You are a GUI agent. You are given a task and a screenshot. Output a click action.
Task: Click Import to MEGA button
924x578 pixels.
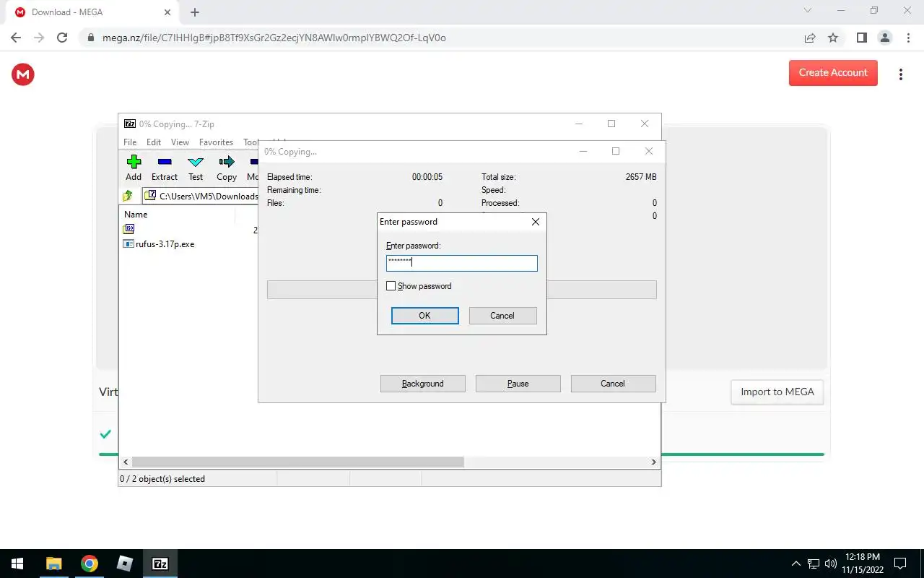tap(777, 392)
